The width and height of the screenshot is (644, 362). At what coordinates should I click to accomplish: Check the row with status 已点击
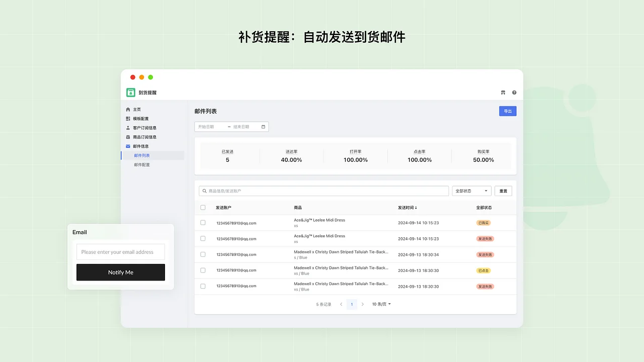tap(203, 270)
